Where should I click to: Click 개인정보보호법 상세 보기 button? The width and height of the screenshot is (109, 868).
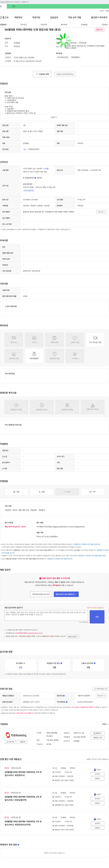41,594
